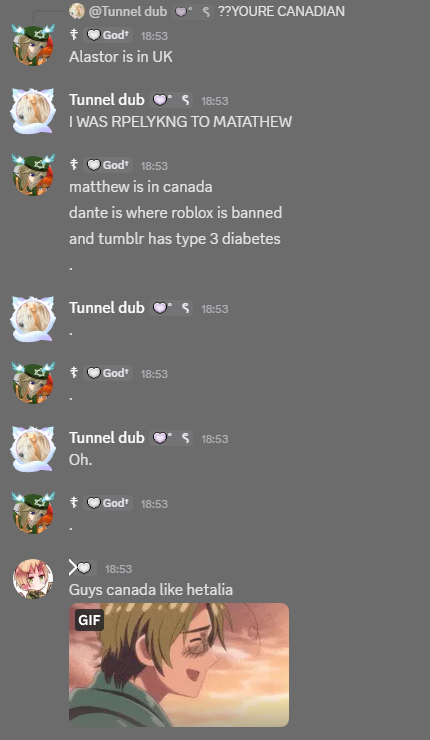Open Tunnel dub's avatar above the 'Oh.' message
Viewport: 430px width, 740px height.
click(33, 448)
